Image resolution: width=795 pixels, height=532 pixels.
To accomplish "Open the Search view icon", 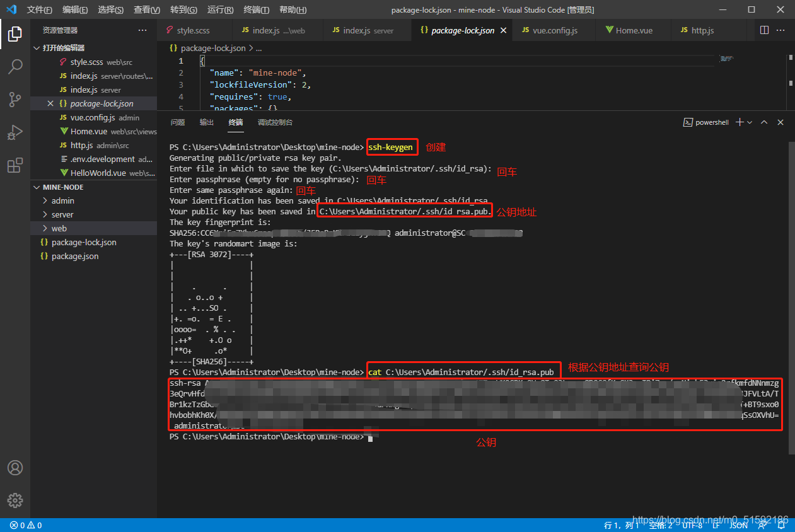I will pyautogui.click(x=15, y=67).
